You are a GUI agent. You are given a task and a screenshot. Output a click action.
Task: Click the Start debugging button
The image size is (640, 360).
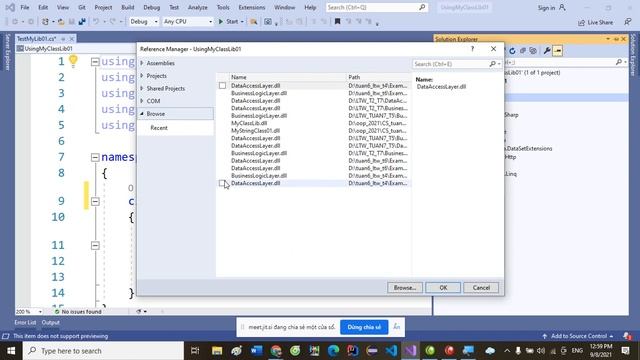pos(228,22)
